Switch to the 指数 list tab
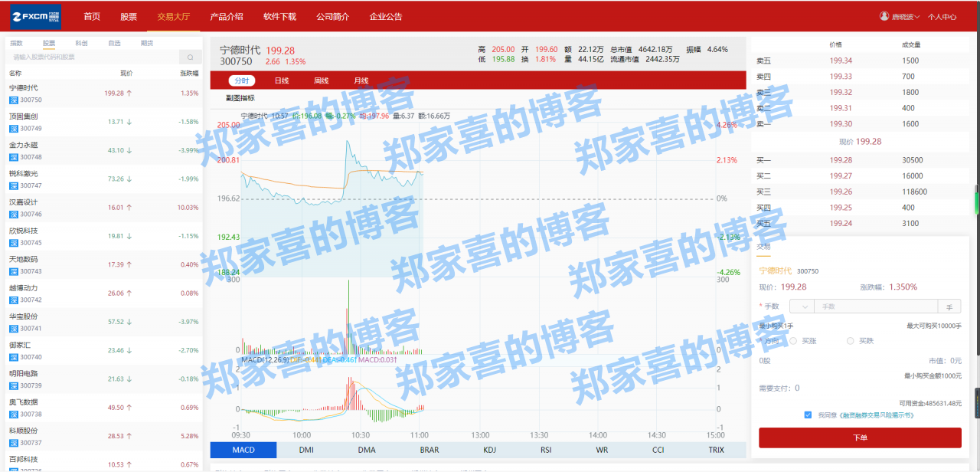Screen dimensions: 980x472 (16, 43)
